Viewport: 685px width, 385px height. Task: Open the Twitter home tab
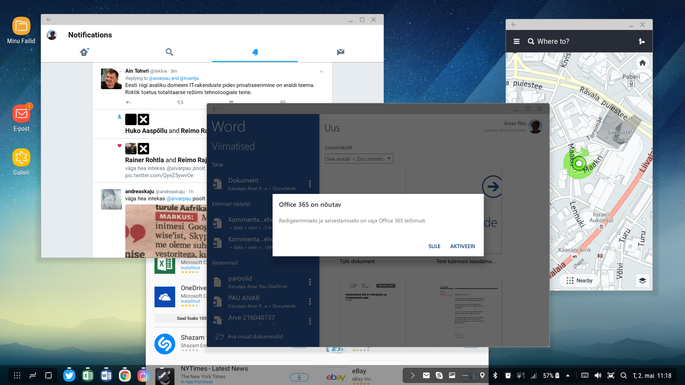tap(84, 52)
